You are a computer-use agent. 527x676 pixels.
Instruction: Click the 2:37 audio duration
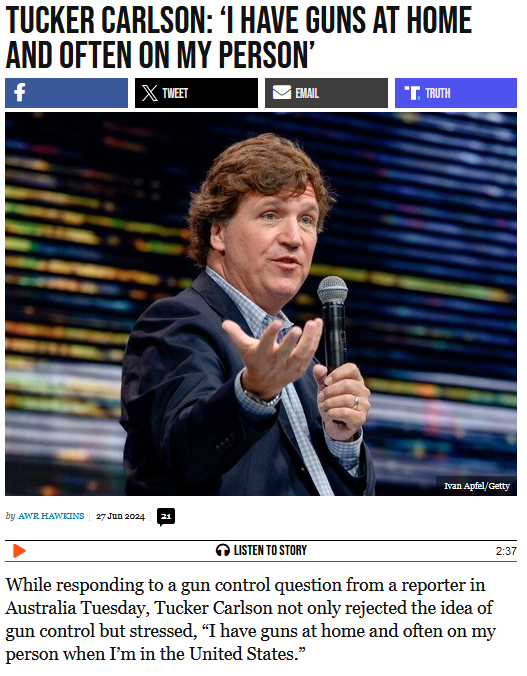click(x=506, y=551)
